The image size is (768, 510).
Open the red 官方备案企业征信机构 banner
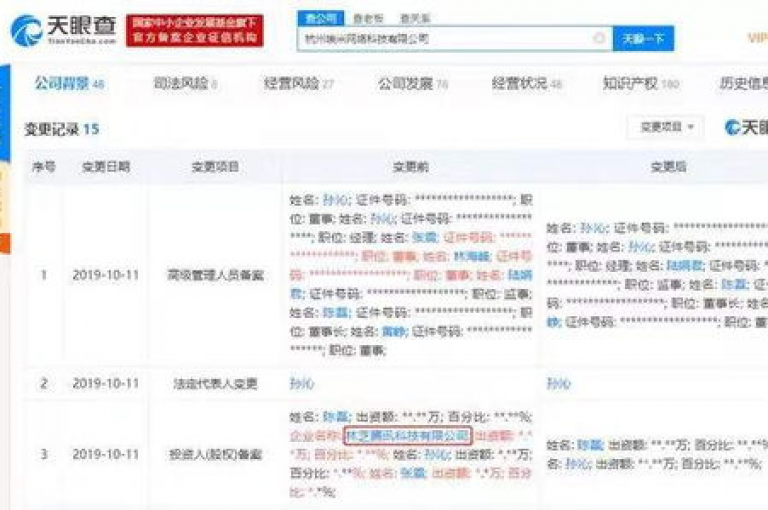(x=194, y=30)
